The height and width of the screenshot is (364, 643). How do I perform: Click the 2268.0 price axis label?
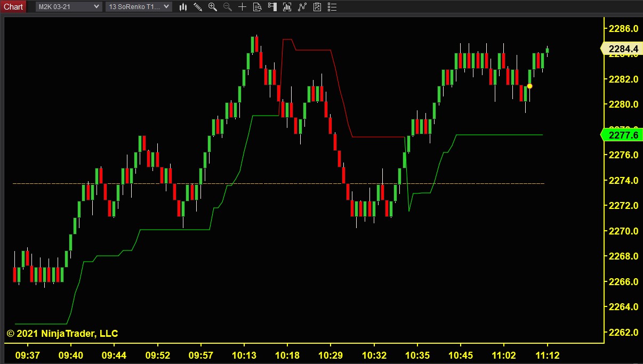point(623,256)
